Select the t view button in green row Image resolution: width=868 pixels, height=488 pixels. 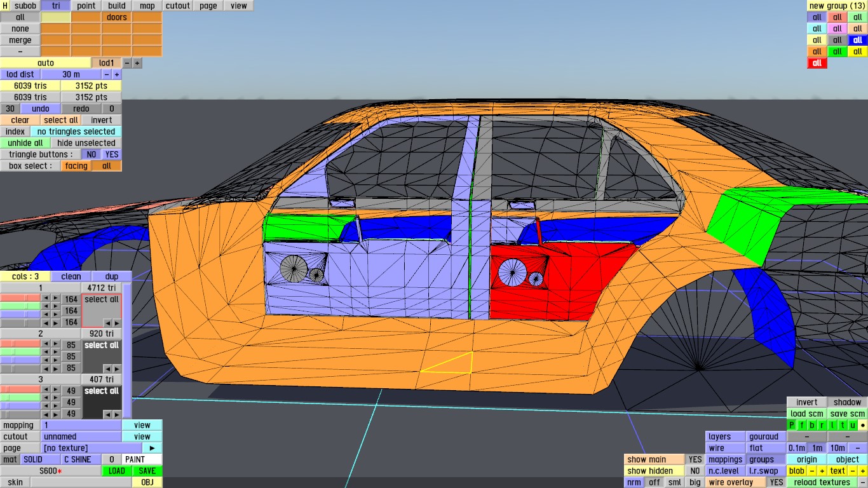[x=843, y=425]
